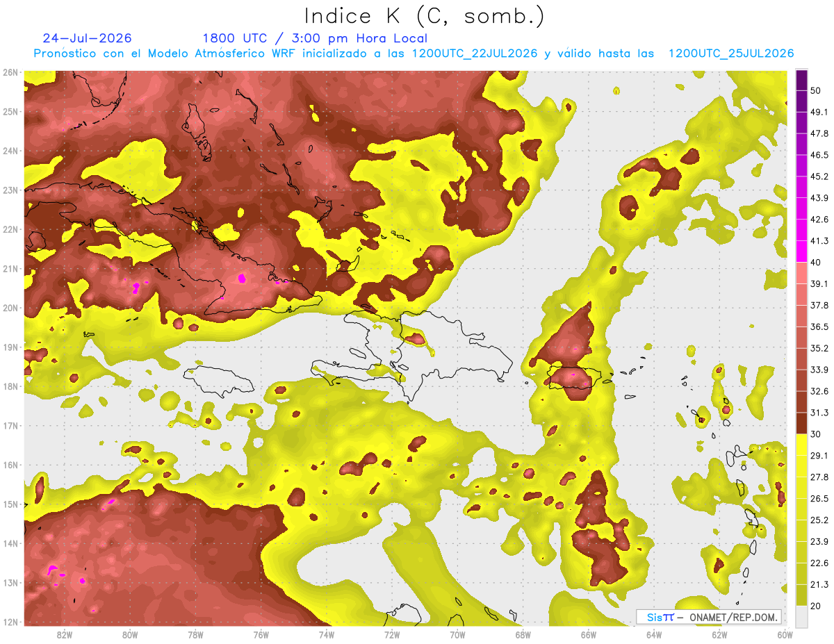Click the longitude label '62W'
Image resolution: width=834 pixels, height=644 pixels.
720,635
